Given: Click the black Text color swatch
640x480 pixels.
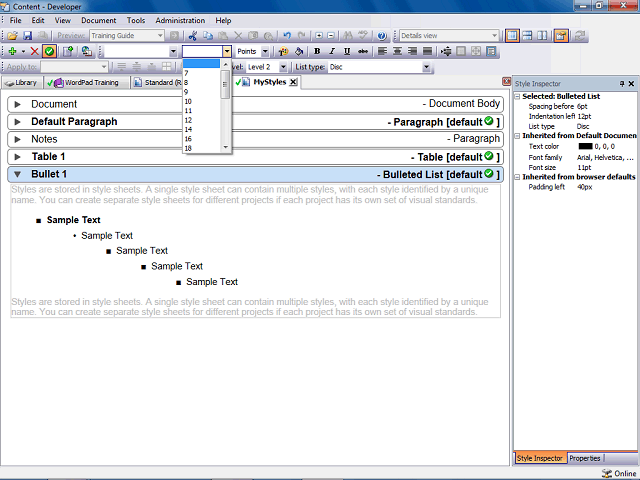Looking at the screenshot, I should [x=585, y=146].
